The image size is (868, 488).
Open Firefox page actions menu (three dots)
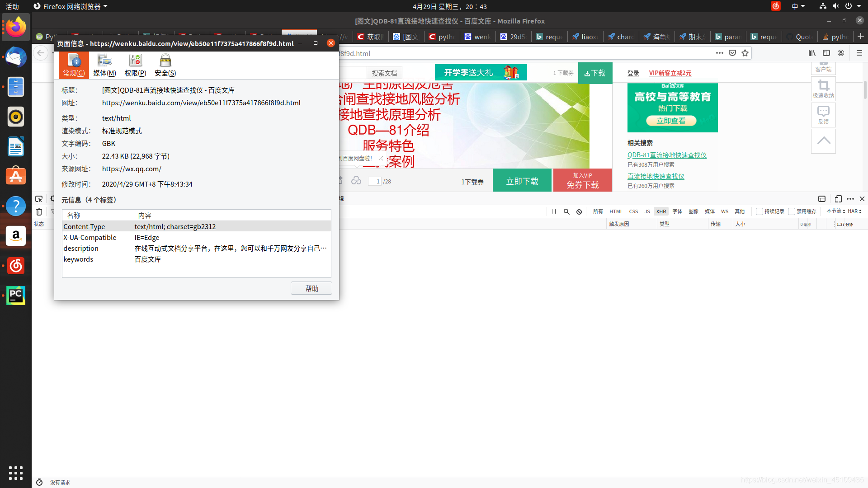click(x=720, y=53)
